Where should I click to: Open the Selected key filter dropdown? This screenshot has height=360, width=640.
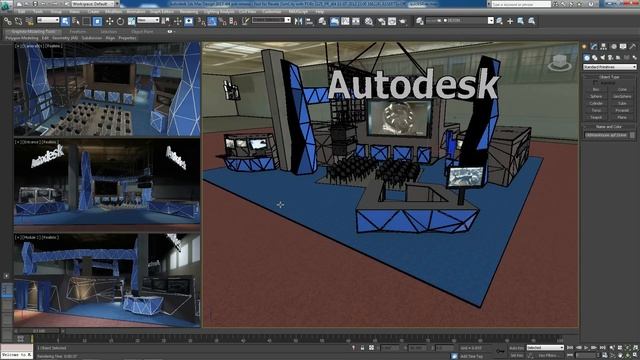(545, 348)
